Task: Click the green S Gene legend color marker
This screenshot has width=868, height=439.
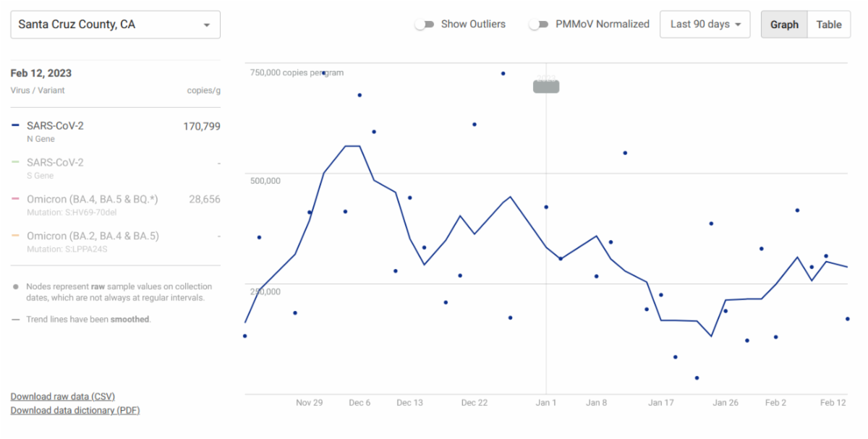Action: (x=16, y=163)
